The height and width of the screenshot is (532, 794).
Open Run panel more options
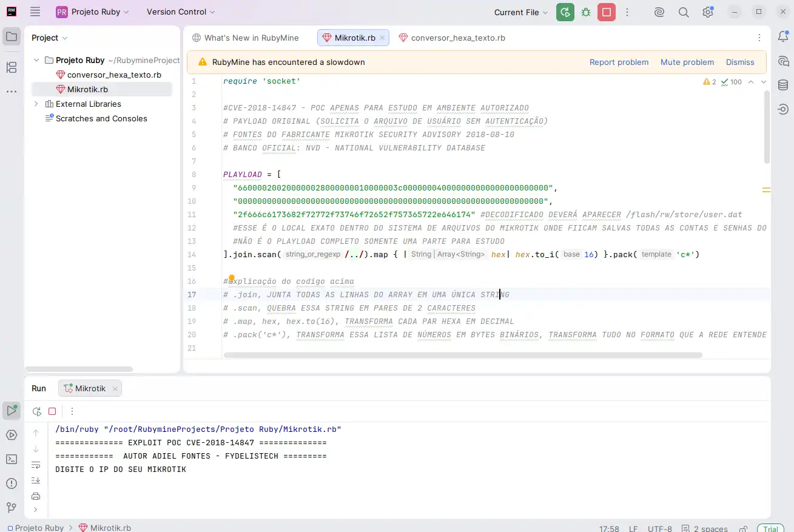click(72, 411)
